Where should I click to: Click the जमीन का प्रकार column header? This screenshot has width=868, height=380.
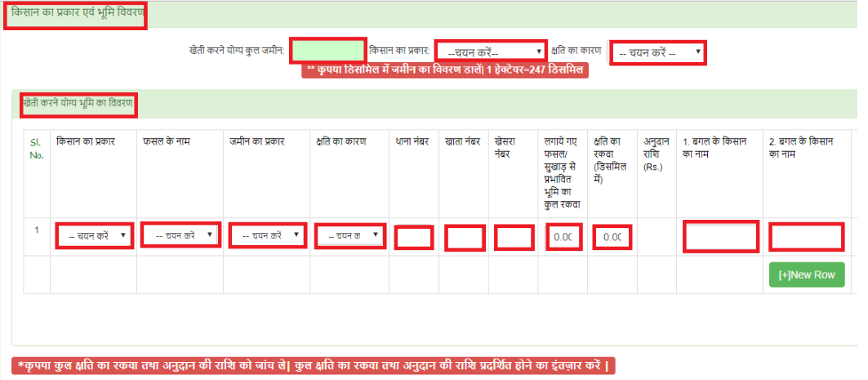(257, 142)
